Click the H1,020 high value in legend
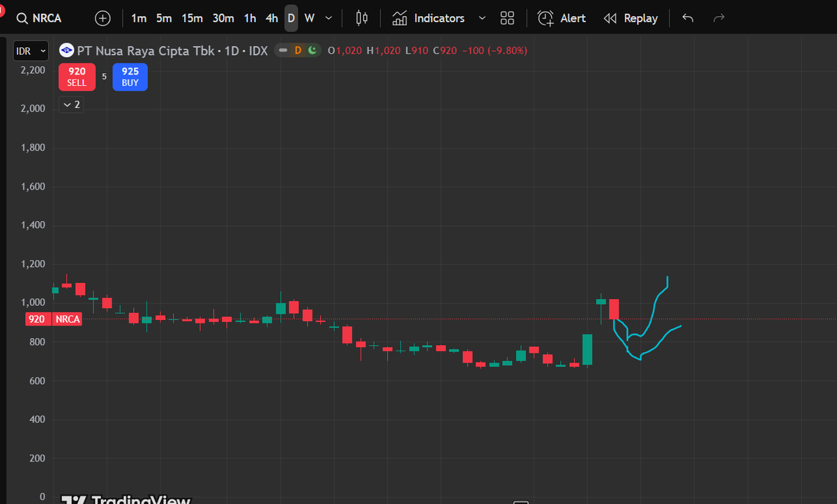Screen dimensions: 837x504 point(384,51)
